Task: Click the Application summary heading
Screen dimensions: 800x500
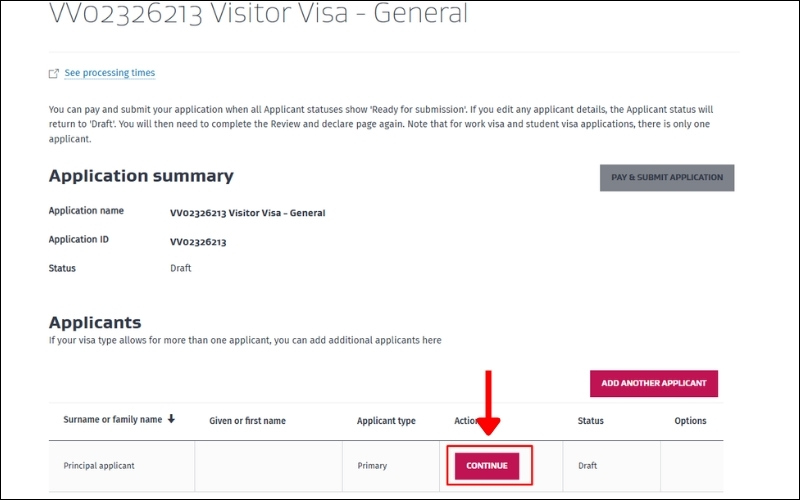Action: pos(141,176)
